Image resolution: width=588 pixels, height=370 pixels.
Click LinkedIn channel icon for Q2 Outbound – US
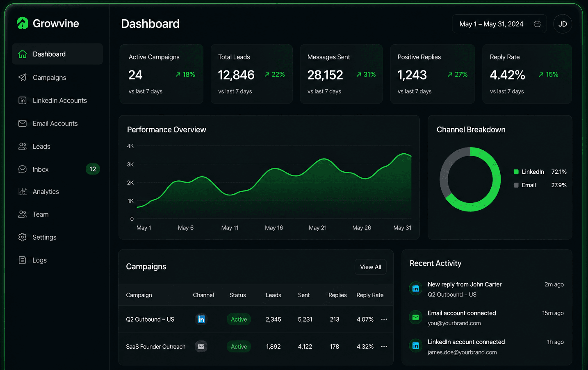pos(201,319)
